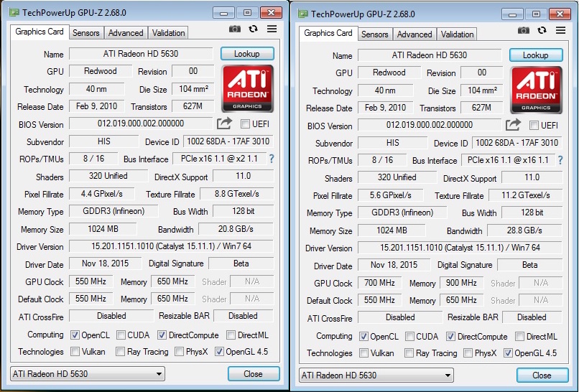
Task: Click the screenshot camera icon in right window
Action: [x=524, y=30]
